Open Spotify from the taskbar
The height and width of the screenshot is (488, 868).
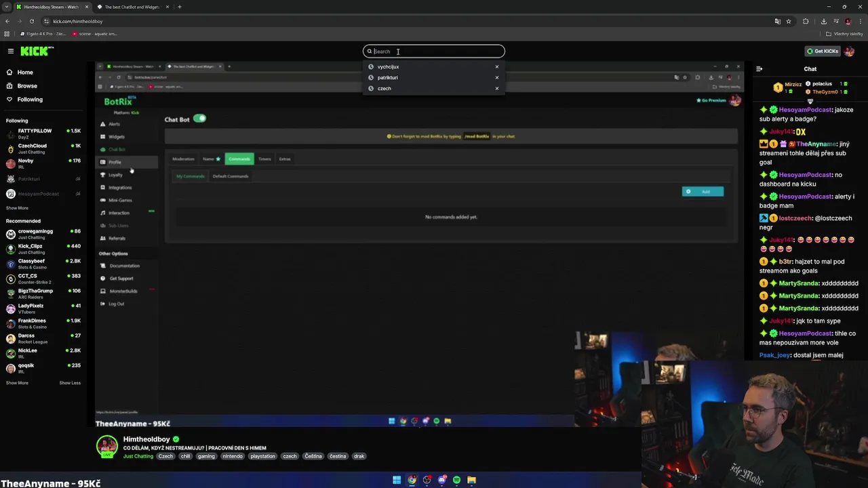point(456,480)
